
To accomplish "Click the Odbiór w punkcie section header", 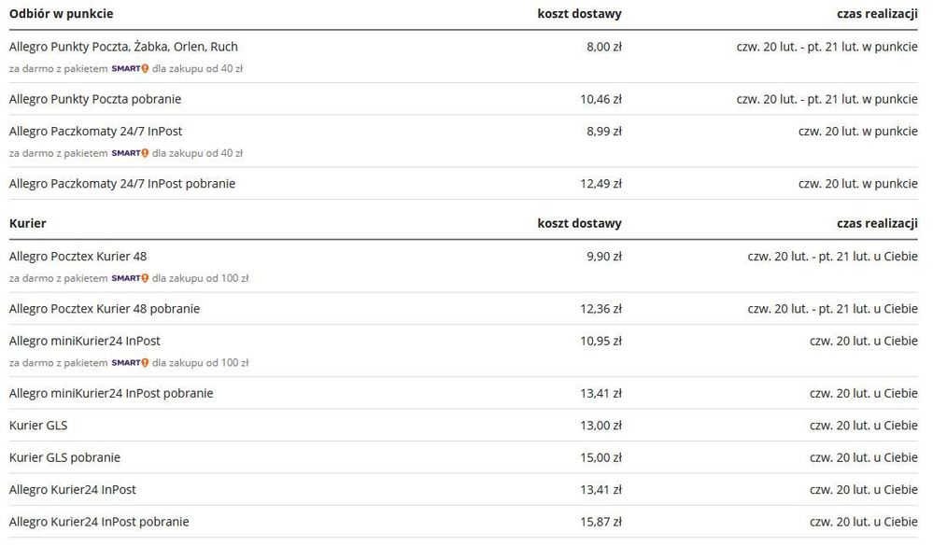I will (x=62, y=14).
